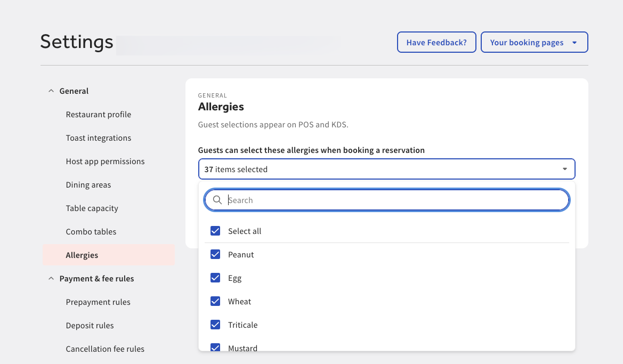Screen dimensions: 623x364
Task: Deselect the Triticale allergy
Action: point(215,325)
